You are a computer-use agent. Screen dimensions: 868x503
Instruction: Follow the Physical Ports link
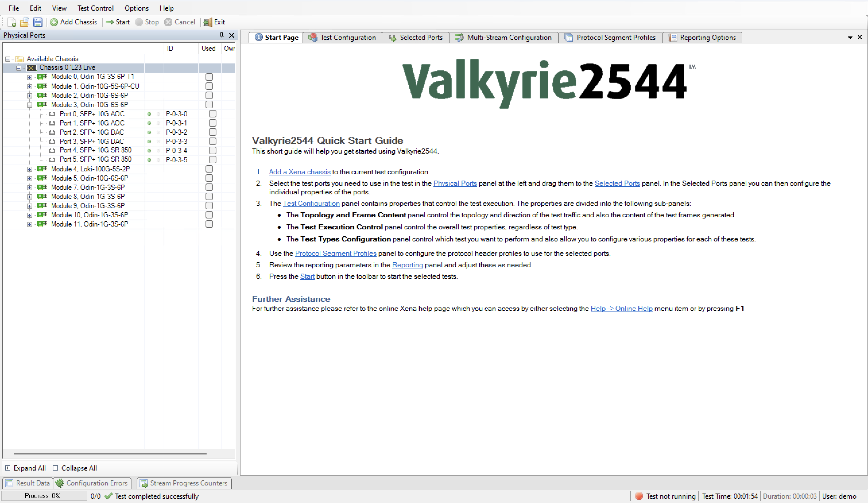455,183
